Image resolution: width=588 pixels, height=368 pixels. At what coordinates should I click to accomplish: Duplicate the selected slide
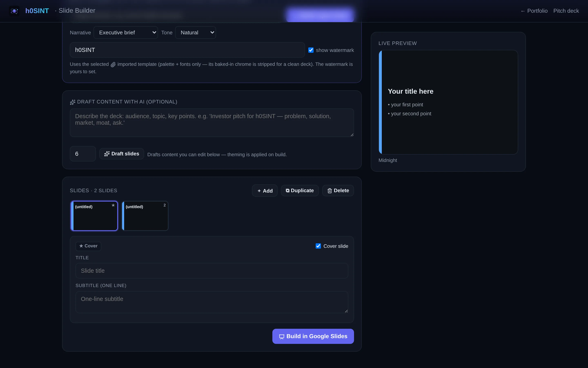click(x=300, y=191)
